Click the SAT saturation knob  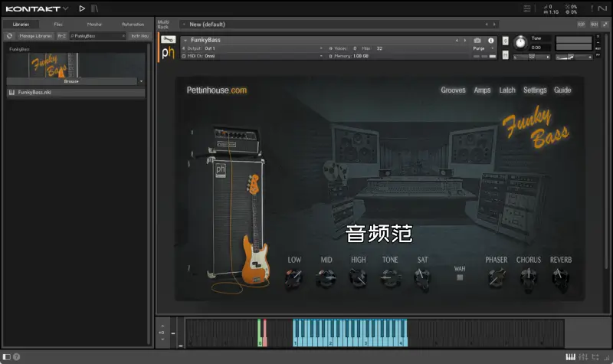[422, 279]
